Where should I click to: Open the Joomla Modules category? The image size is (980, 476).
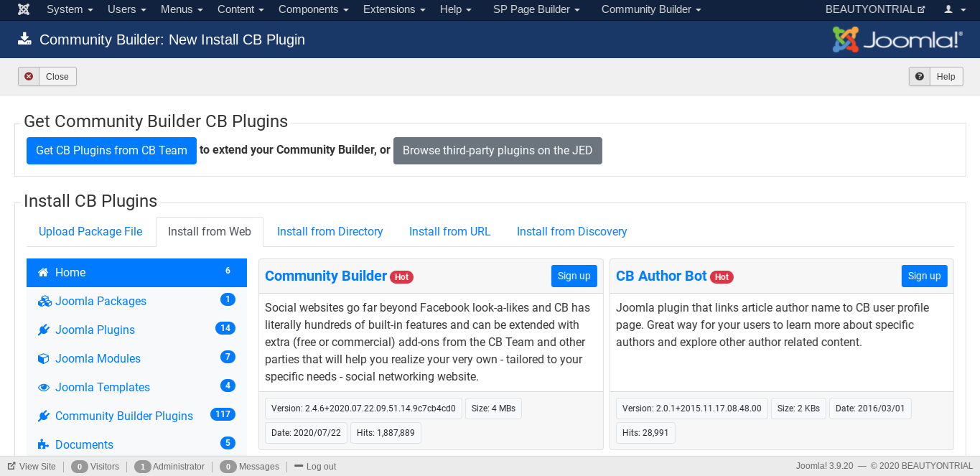136,358
